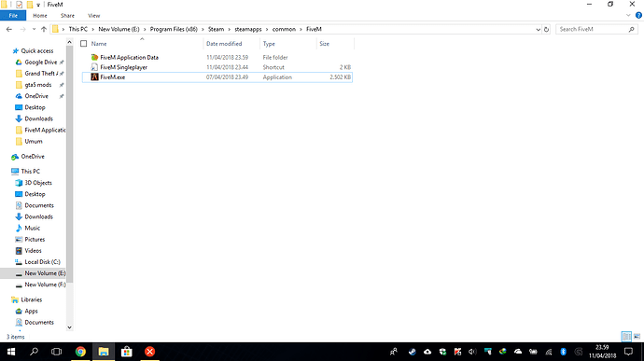Jump to New Volume (E:) breadcrumb

click(119, 29)
